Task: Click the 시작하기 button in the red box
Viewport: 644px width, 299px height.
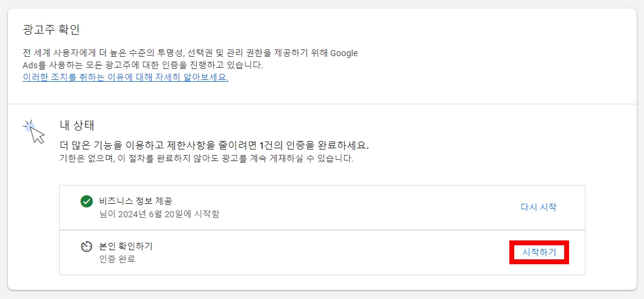Action: pos(539,252)
